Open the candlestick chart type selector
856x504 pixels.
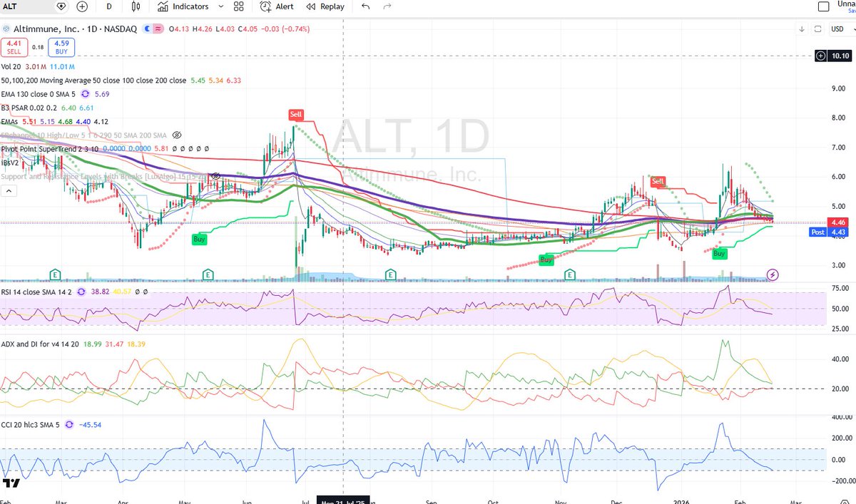coord(136,6)
